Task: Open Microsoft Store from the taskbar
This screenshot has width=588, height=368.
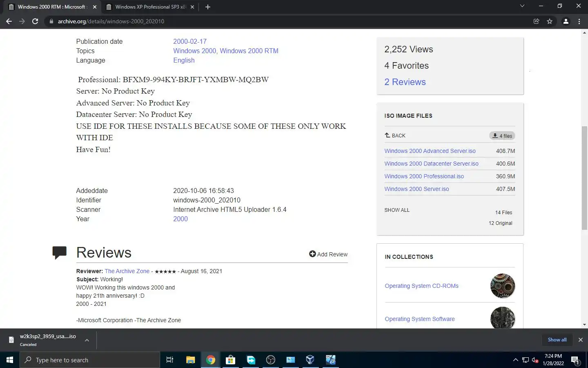Action: click(231, 360)
